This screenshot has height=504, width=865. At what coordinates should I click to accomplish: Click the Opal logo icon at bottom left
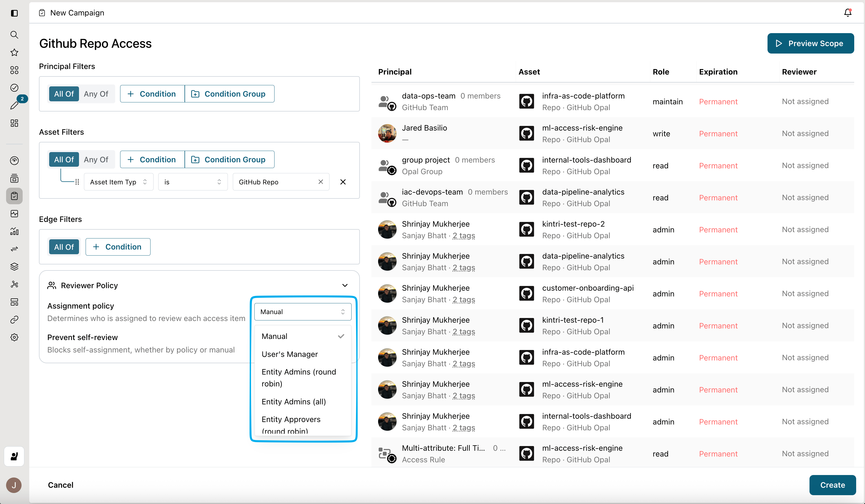pyautogui.click(x=14, y=456)
